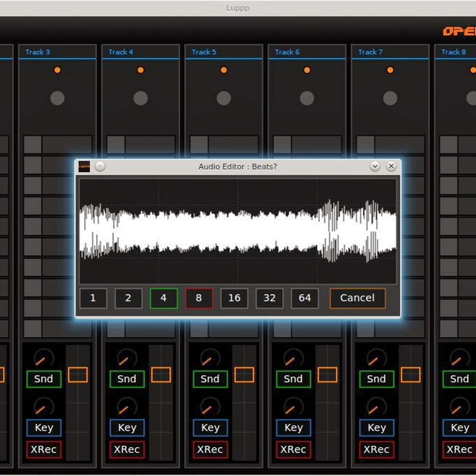Select 64 beats in Audio Editor
Screen dimensions: 476x476
coord(305,298)
